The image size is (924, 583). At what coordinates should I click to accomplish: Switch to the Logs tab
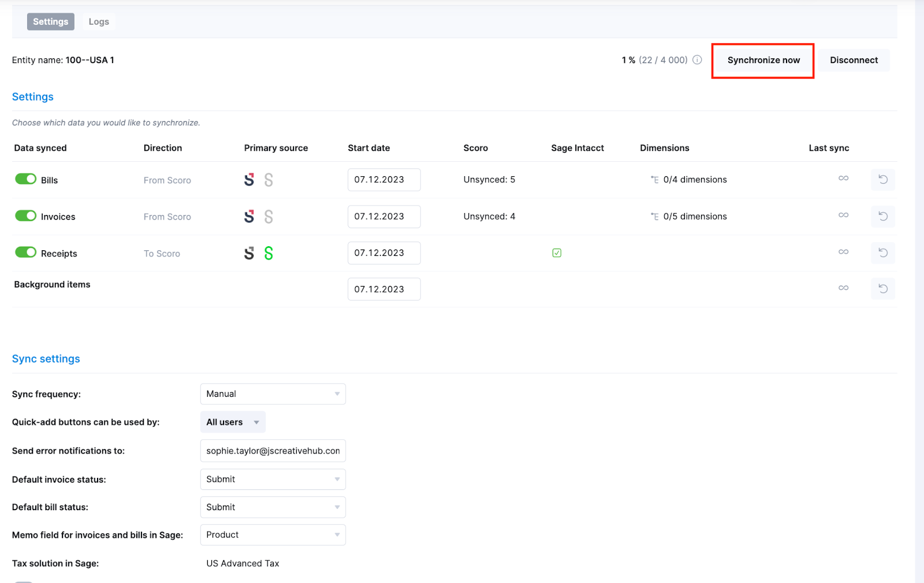point(98,21)
